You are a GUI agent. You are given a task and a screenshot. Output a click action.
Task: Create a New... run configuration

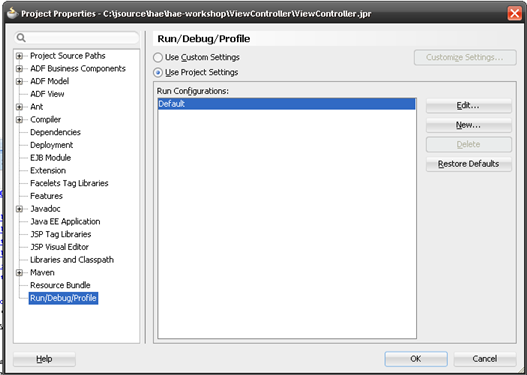pyautogui.click(x=469, y=125)
